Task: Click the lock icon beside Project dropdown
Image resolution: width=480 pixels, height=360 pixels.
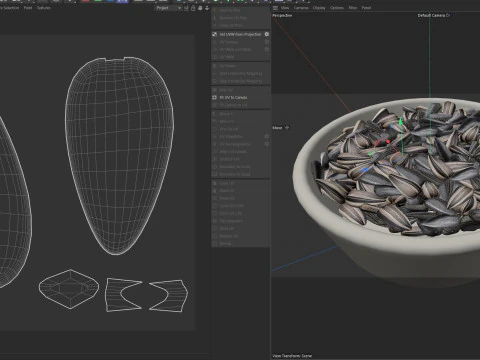Action: (193, 8)
